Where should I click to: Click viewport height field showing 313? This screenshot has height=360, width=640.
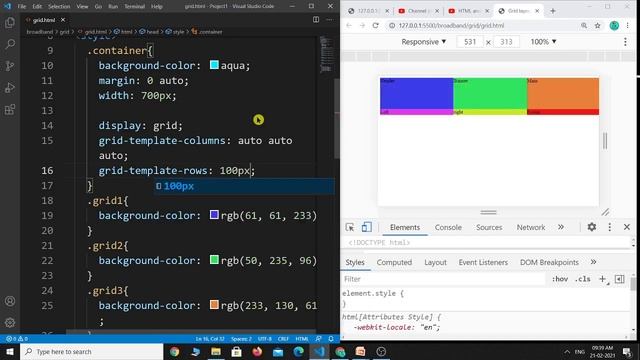click(x=506, y=42)
